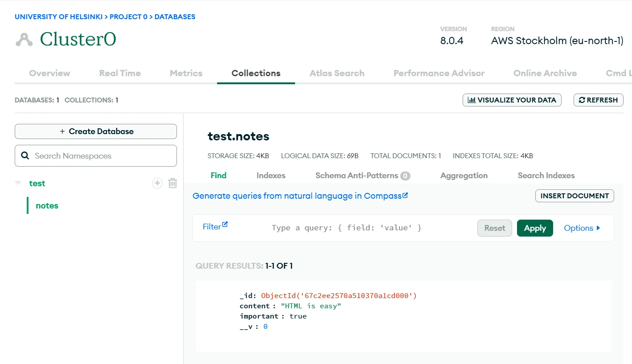Select the Collections tab
The image size is (632, 364).
click(256, 73)
